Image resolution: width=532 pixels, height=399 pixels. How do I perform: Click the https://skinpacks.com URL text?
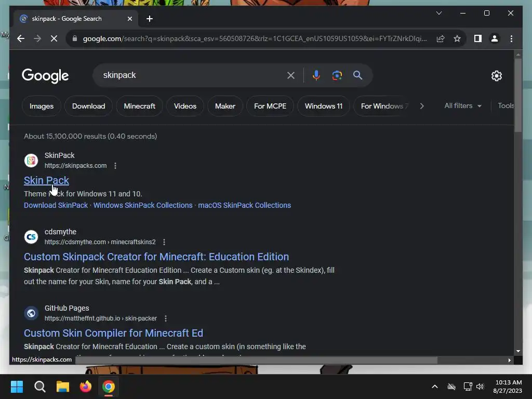(76, 166)
